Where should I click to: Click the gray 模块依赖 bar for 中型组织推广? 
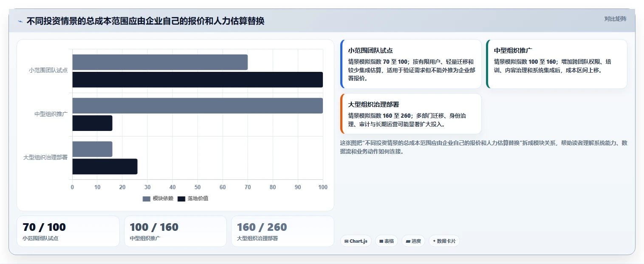point(198,105)
